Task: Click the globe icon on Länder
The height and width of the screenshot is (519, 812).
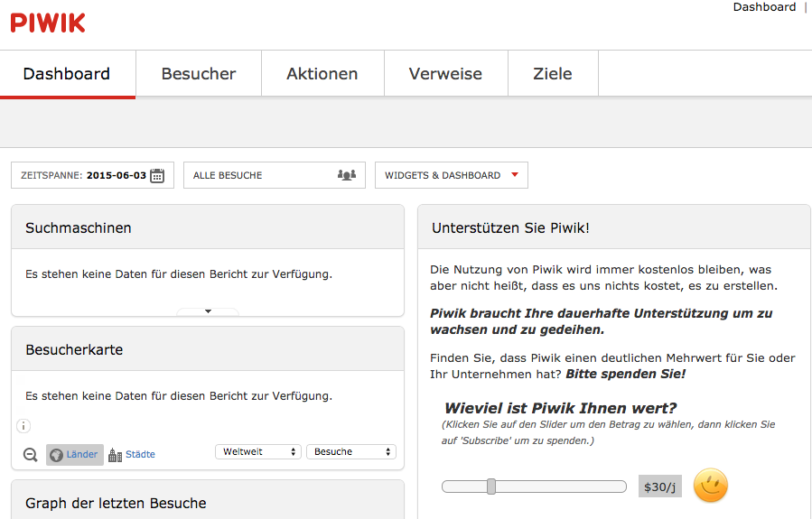Action: point(56,455)
